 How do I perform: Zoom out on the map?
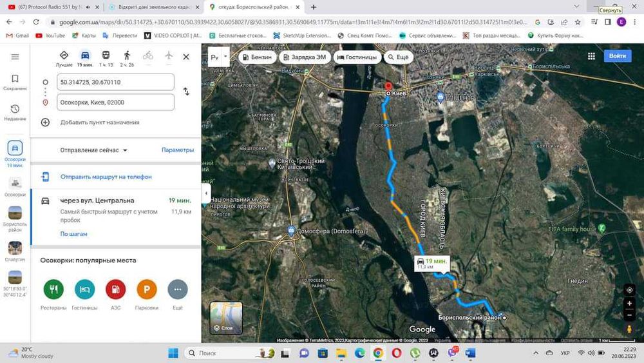coord(629,315)
